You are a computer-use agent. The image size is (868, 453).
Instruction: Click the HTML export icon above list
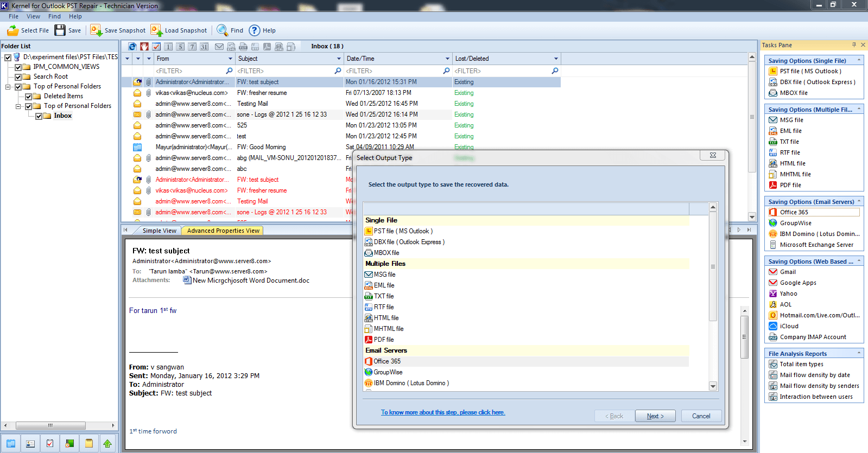tap(279, 47)
